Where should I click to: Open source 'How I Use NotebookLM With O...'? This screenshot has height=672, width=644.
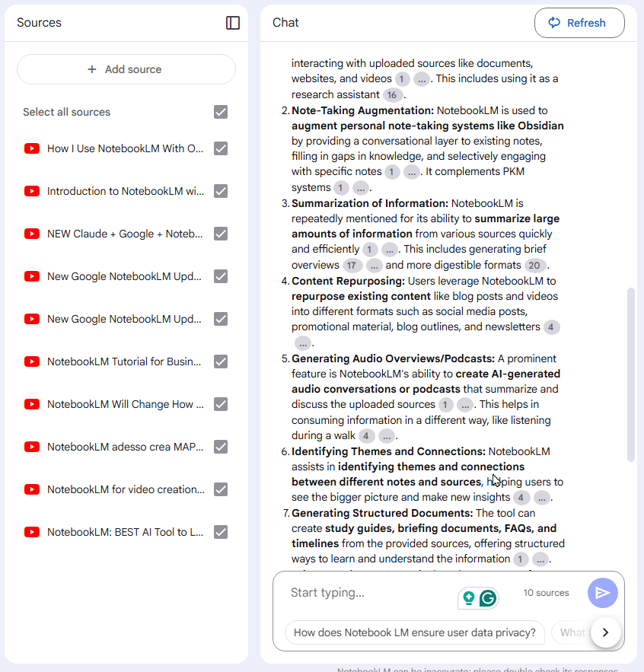[x=125, y=148]
